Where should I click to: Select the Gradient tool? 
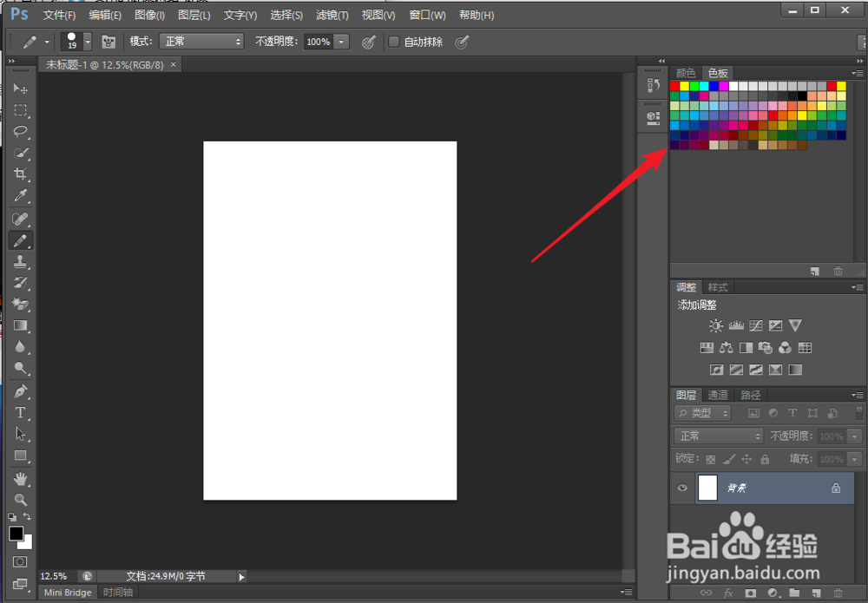pos(21,325)
